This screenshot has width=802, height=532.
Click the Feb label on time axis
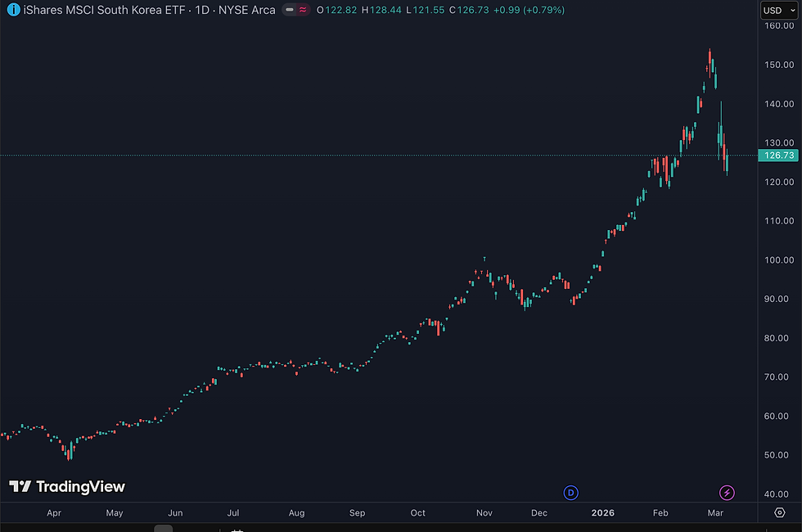(x=660, y=513)
